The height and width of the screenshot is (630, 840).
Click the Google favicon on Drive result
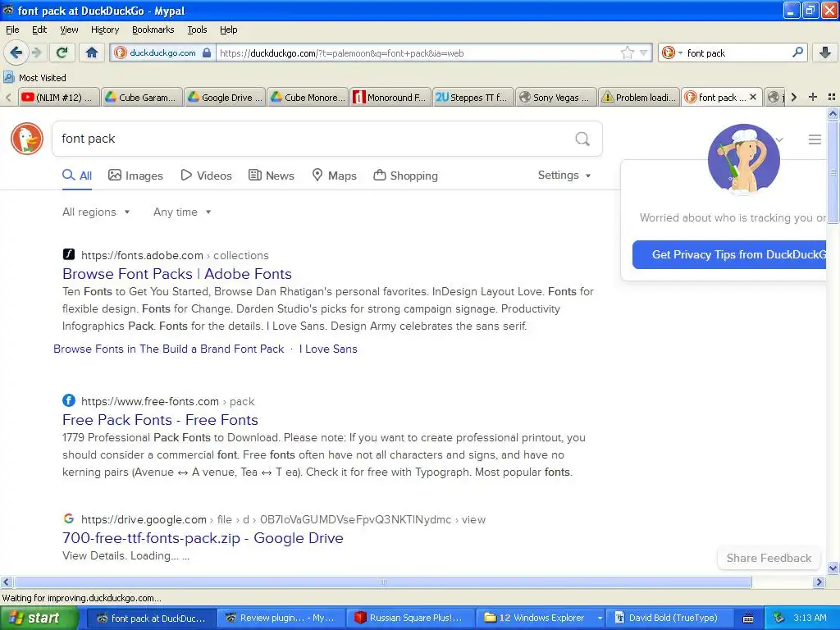(69, 518)
